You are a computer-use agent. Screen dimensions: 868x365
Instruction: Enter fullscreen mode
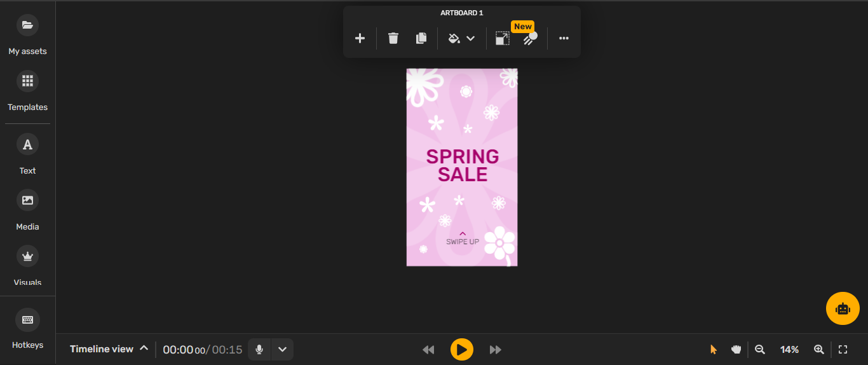tap(843, 349)
